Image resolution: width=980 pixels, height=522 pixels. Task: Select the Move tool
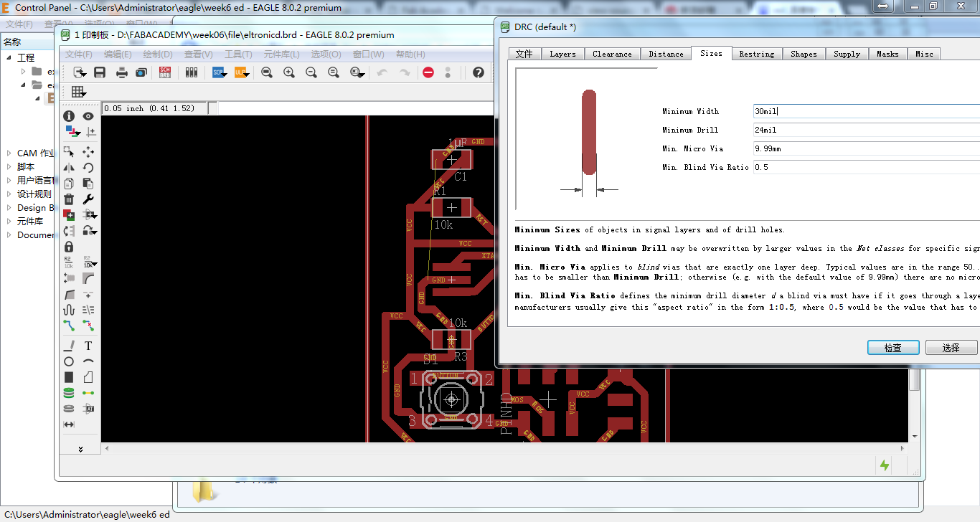coord(88,152)
